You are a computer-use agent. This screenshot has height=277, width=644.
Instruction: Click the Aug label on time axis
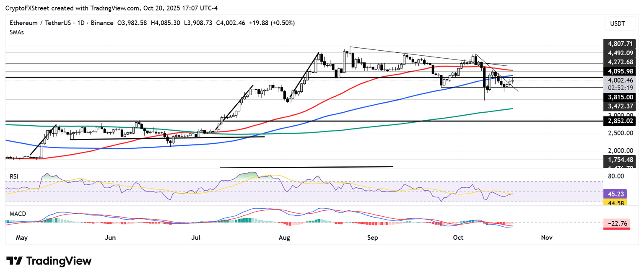(284, 238)
